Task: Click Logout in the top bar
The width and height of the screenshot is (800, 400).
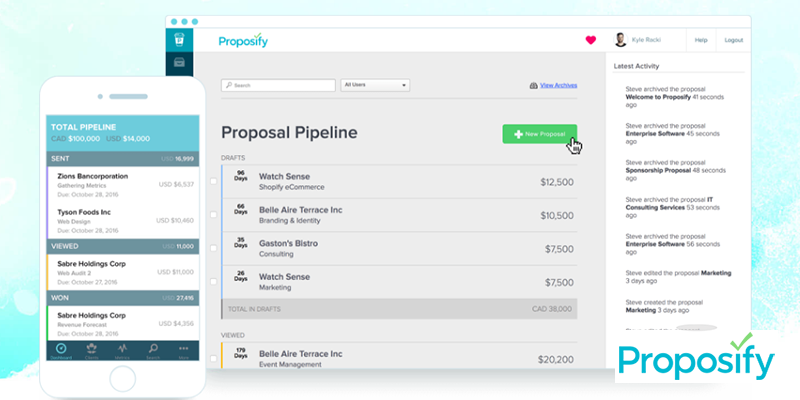Action: coord(733,40)
